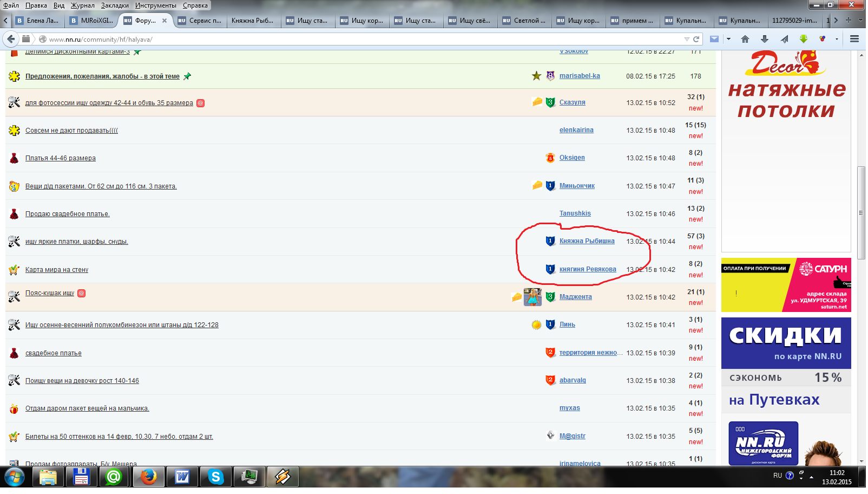868x494 pixels.
Task: Click the star icon next to marisabel-ka
Action: click(536, 76)
